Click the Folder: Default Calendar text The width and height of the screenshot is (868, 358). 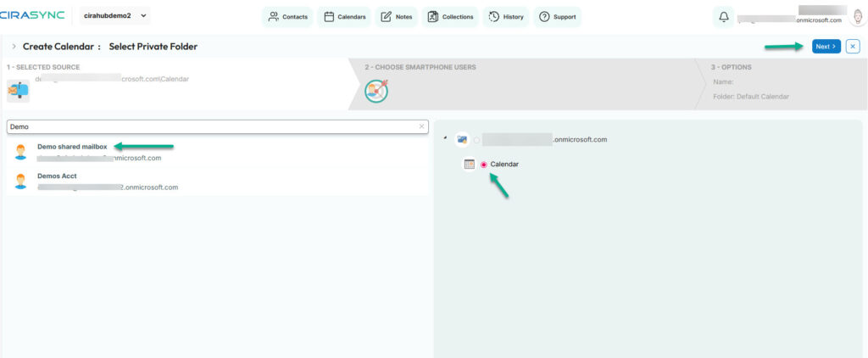[751, 97]
